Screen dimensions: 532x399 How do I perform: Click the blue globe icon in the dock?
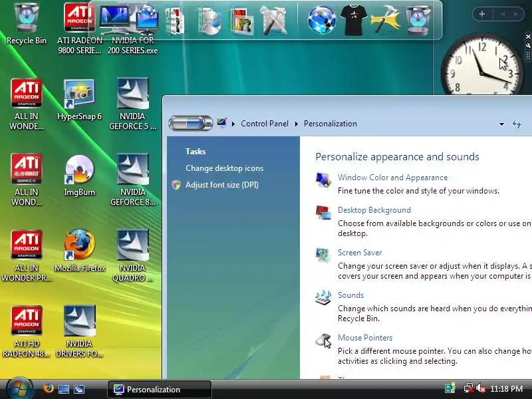click(322, 21)
